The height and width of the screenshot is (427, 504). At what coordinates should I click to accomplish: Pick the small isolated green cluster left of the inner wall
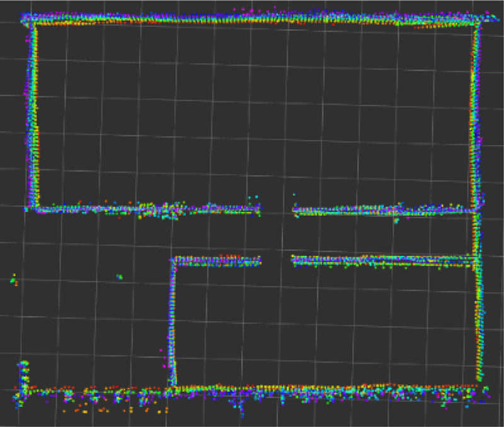[119, 276]
